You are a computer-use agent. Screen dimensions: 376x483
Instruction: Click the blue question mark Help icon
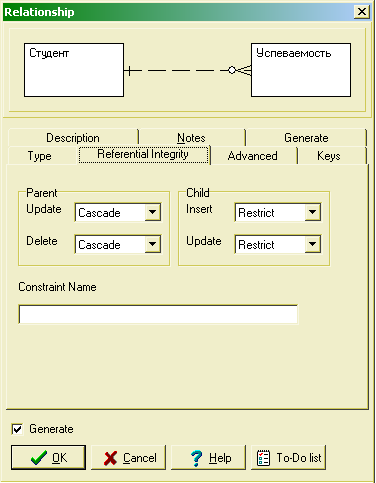pos(197,458)
